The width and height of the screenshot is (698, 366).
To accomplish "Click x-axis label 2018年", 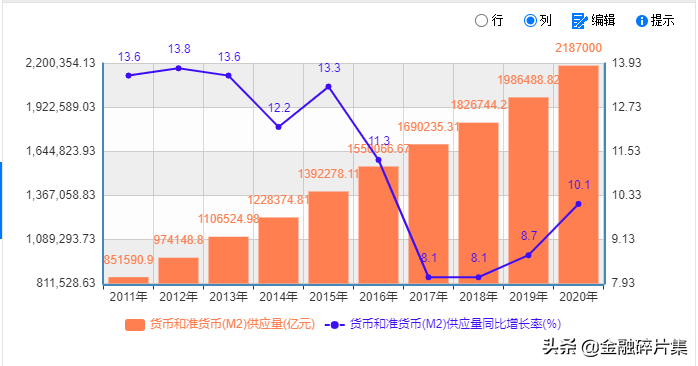I will pos(479,297).
